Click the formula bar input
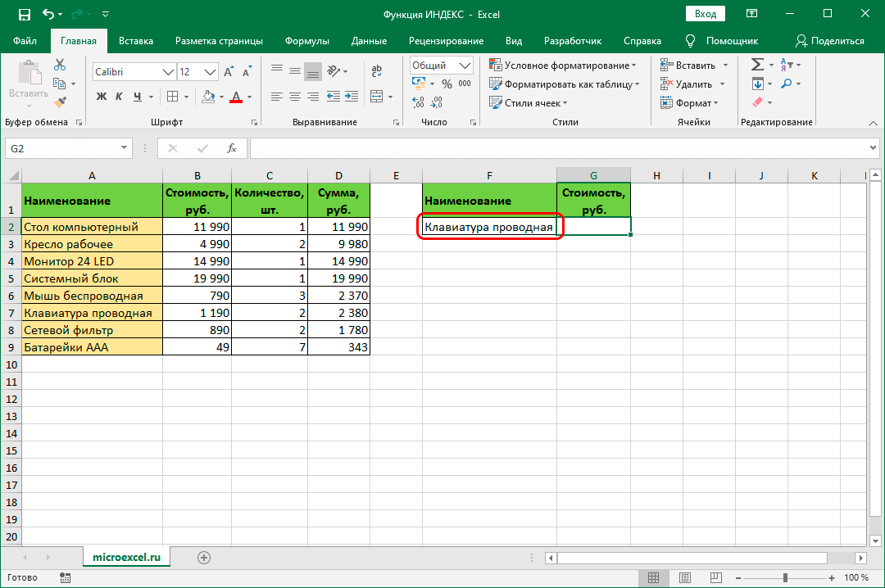 tap(559, 148)
